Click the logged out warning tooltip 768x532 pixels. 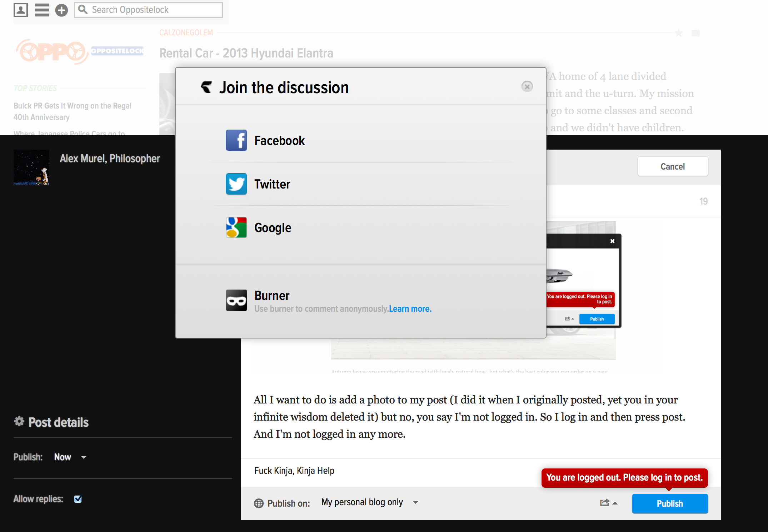(624, 478)
